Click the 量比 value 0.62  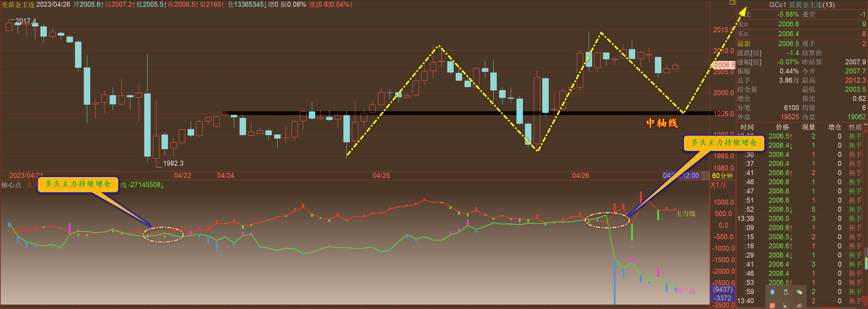(x=859, y=99)
